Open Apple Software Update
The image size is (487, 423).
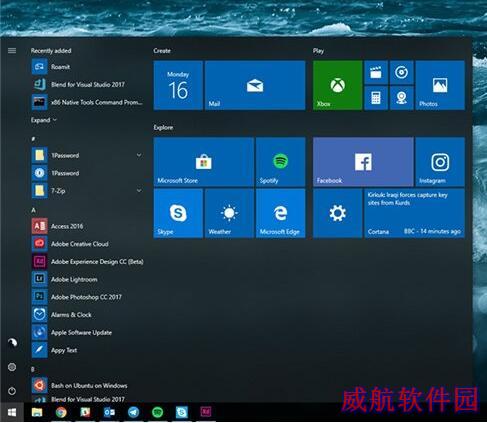tap(87, 332)
